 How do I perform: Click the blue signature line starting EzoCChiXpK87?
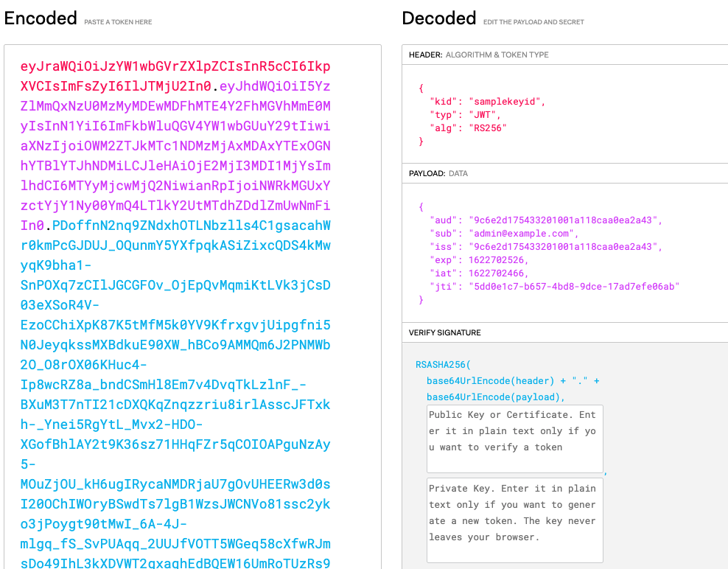point(175,325)
